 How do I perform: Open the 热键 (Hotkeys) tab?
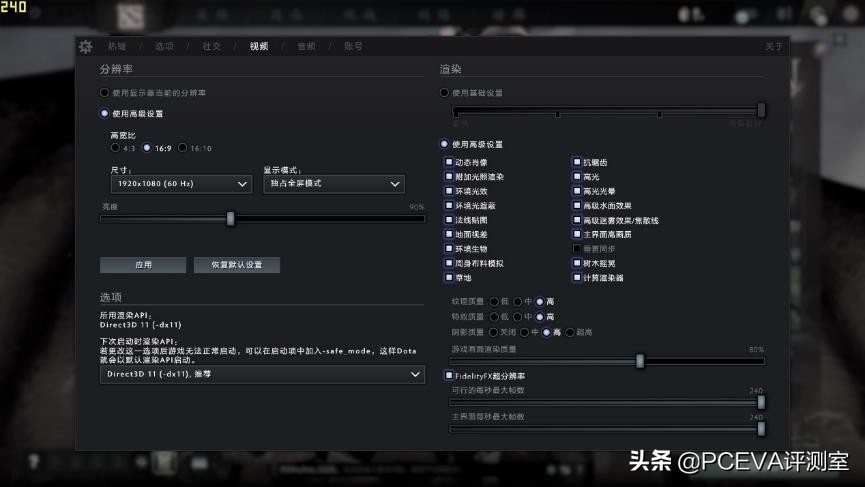[117, 46]
